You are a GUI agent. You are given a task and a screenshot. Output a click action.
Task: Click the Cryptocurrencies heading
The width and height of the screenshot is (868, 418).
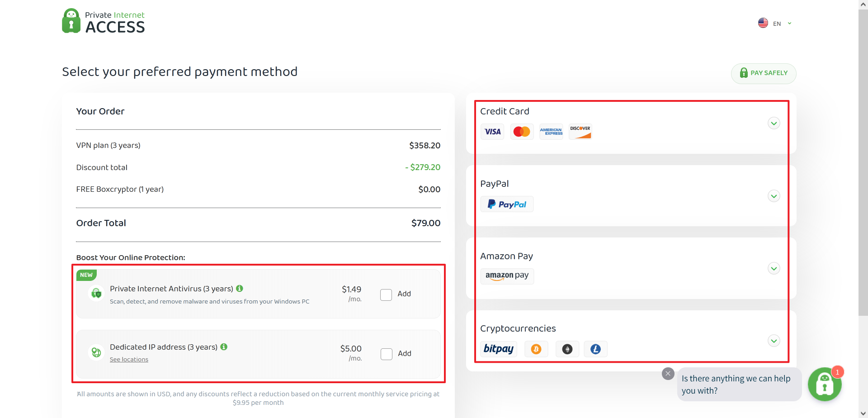518,328
